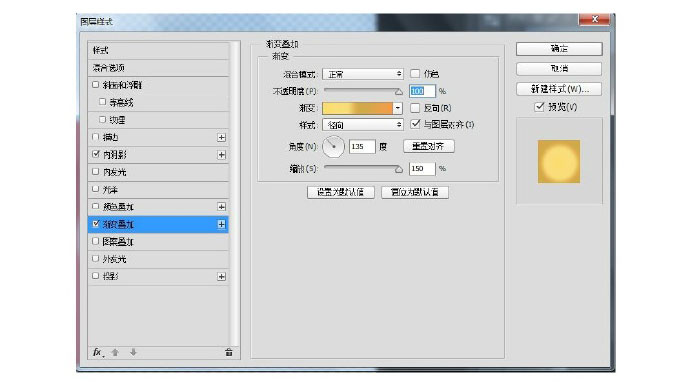Click the orange gradient swatch bar
The image size is (690, 384).
coord(357,108)
